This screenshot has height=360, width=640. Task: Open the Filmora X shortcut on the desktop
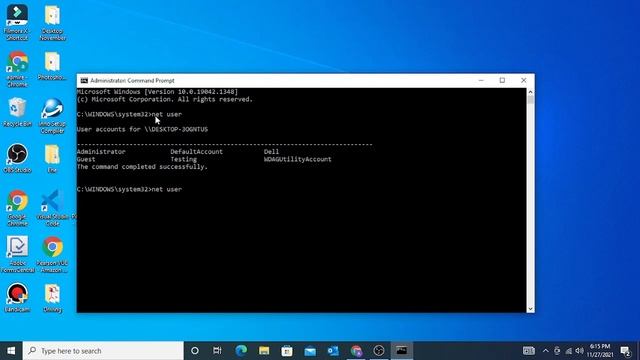click(x=17, y=21)
